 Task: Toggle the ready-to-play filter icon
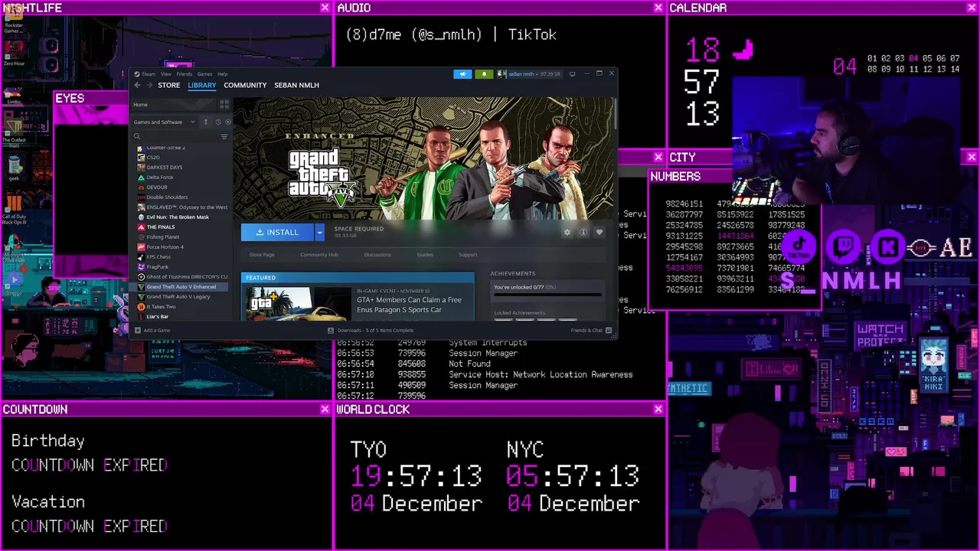coord(227,122)
